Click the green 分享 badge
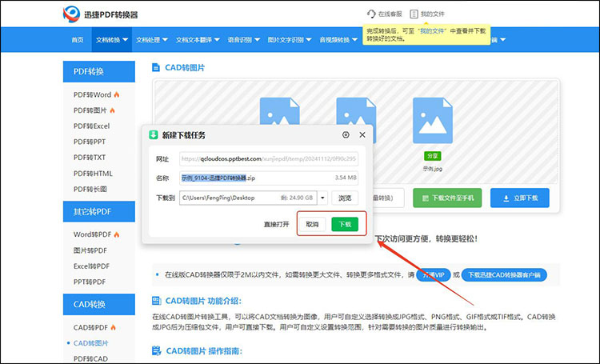Image resolution: width=600 pixels, height=364 pixels. (432, 156)
